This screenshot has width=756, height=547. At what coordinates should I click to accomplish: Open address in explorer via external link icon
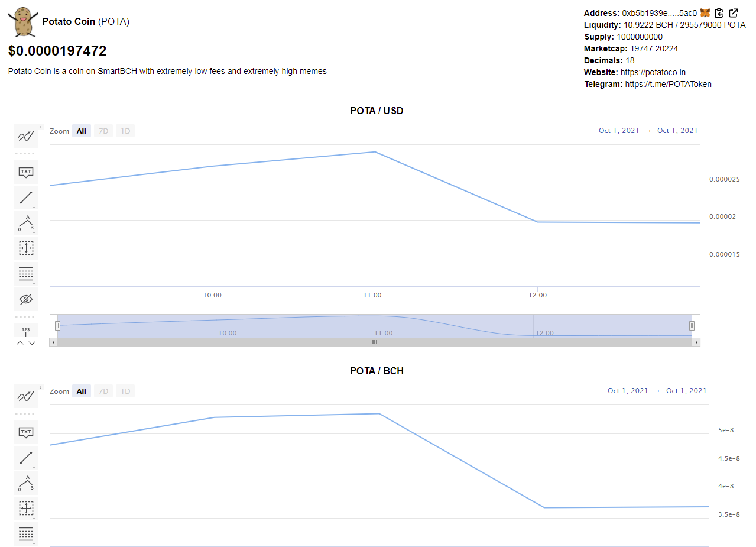[x=734, y=12]
